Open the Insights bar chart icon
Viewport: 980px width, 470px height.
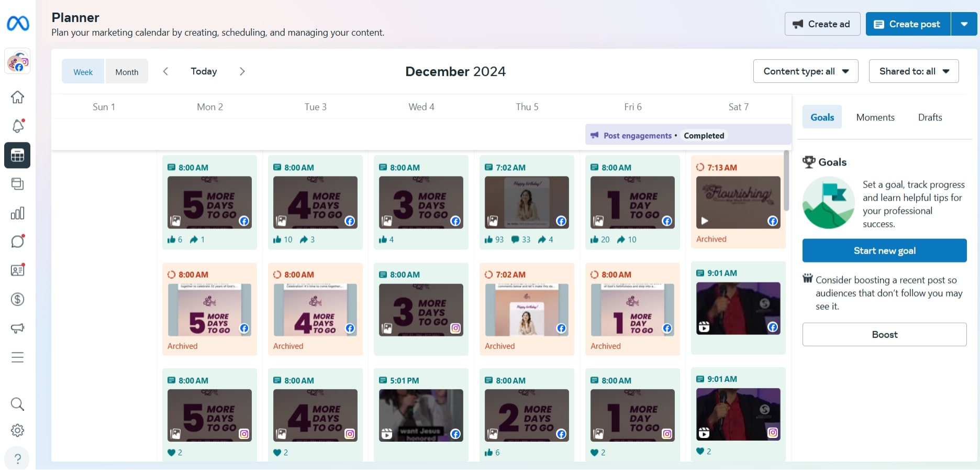(x=17, y=213)
